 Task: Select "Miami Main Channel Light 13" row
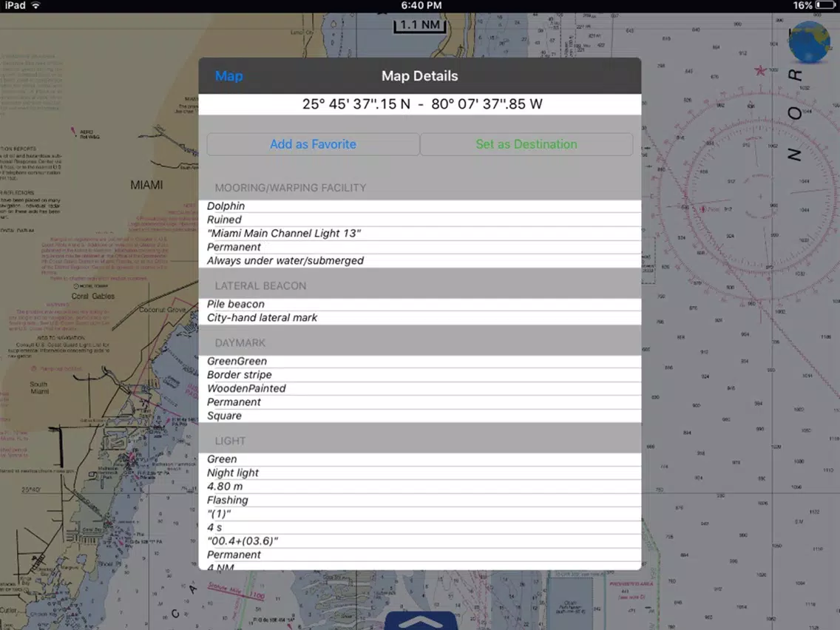419,234
